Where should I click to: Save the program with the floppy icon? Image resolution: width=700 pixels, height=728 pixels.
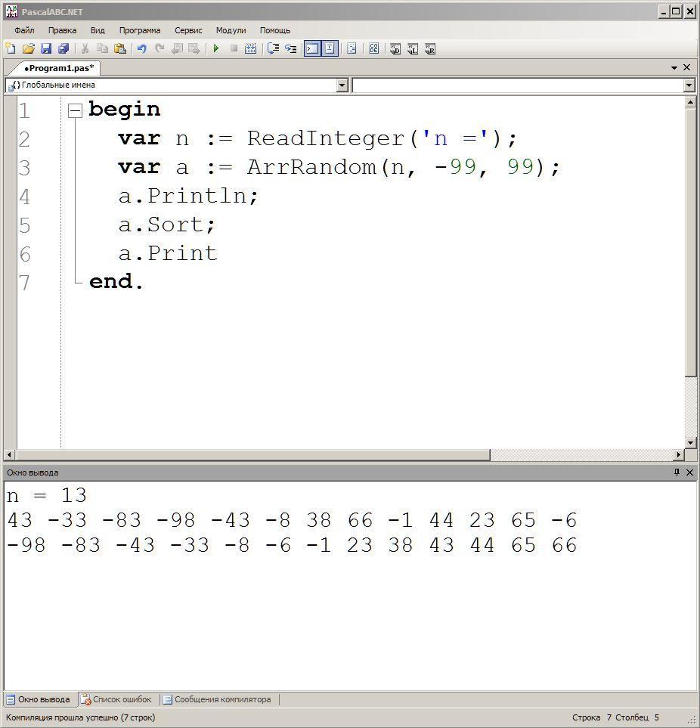tap(46, 48)
